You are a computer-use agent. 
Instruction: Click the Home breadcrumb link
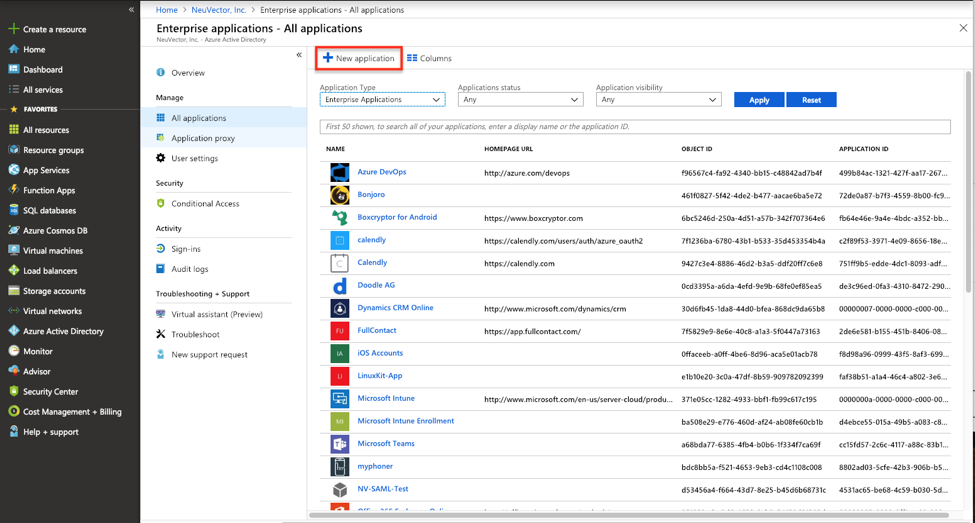pyautogui.click(x=167, y=10)
